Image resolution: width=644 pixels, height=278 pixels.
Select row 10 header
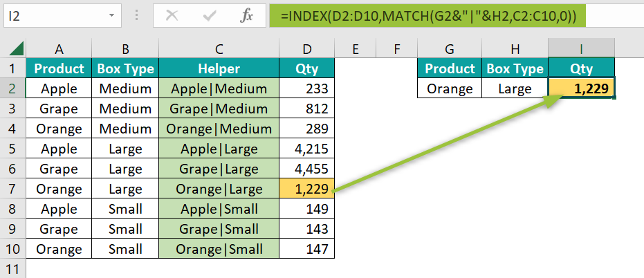(x=12, y=249)
